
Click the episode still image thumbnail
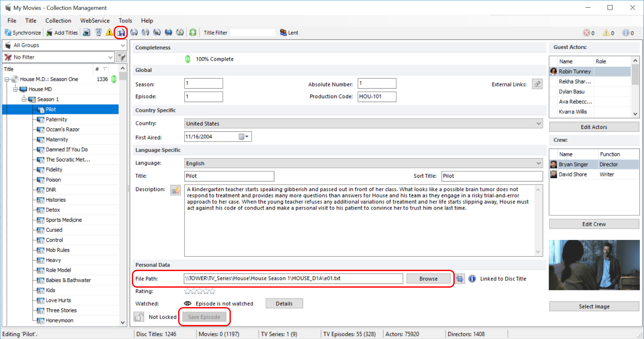pos(594,265)
